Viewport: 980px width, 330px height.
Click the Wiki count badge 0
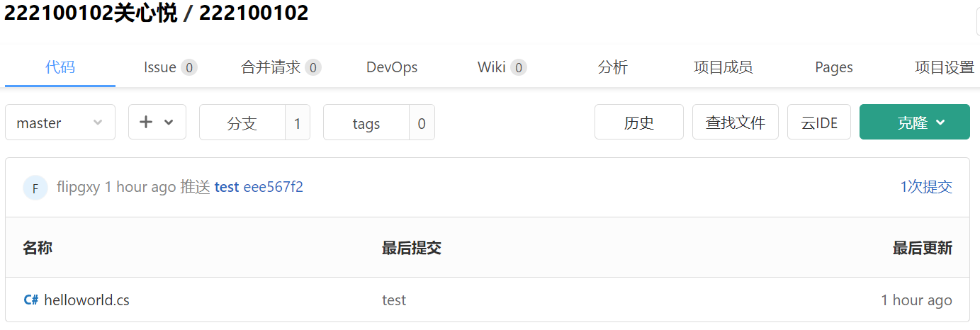pyautogui.click(x=519, y=67)
